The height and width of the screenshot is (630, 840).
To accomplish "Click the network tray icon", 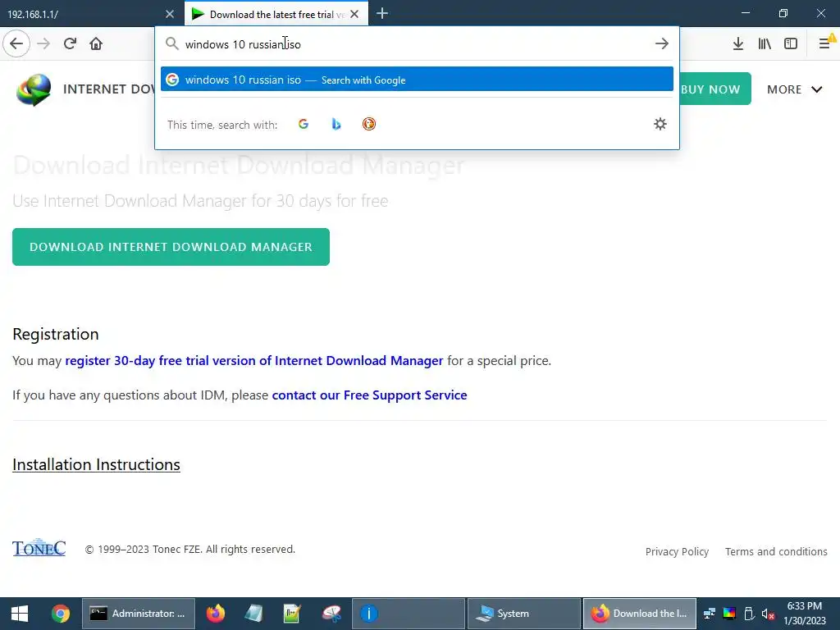I will [710, 614].
